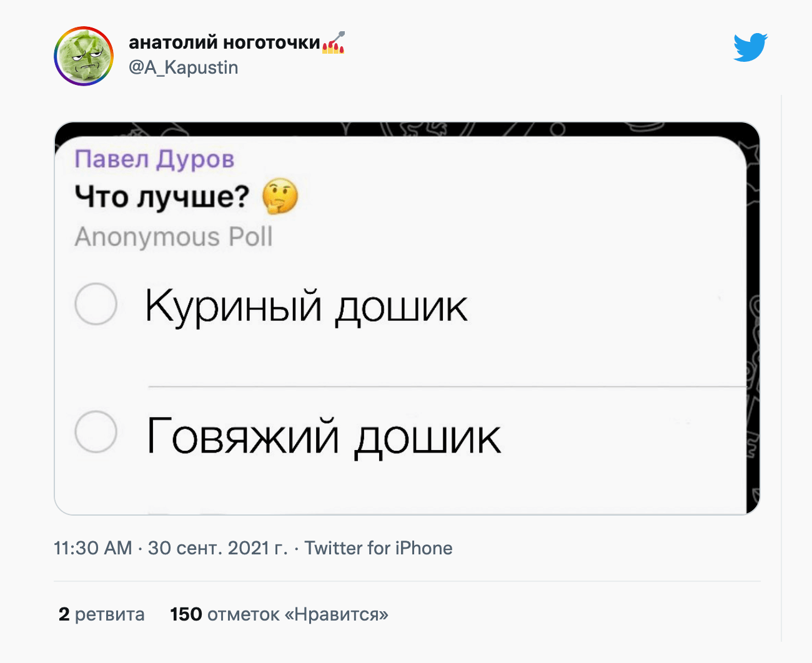This screenshot has height=663, width=812.
Task: Click the 11:30 AM timestamp
Action: [93, 548]
